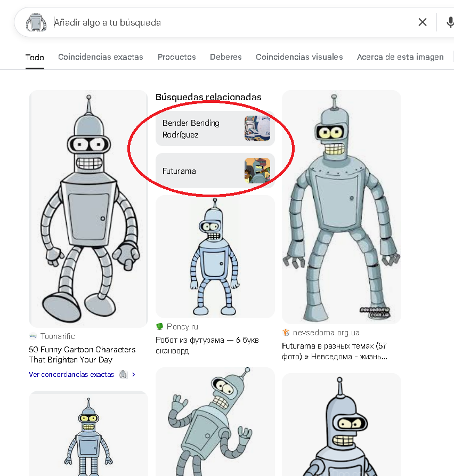The image size is (454, 476).
Task: Open the Poncy.ru green favicon
Action: pos(159,326)
